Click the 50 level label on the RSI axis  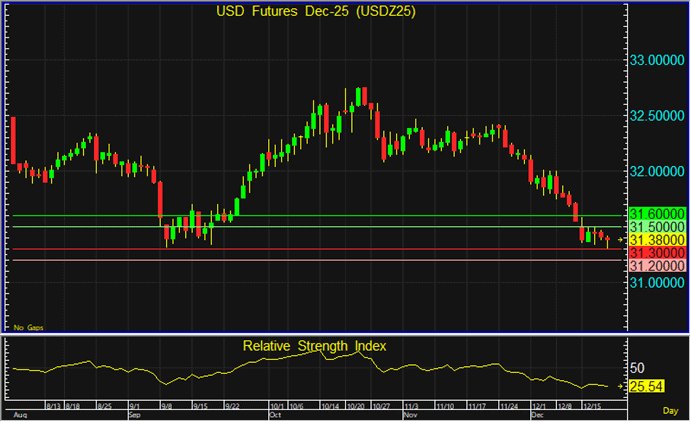[638, 367]
